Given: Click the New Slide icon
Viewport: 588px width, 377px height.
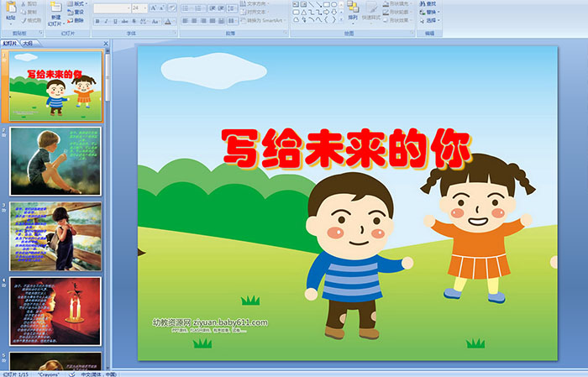Looking at the screenshot, I should tap(55, 7).
